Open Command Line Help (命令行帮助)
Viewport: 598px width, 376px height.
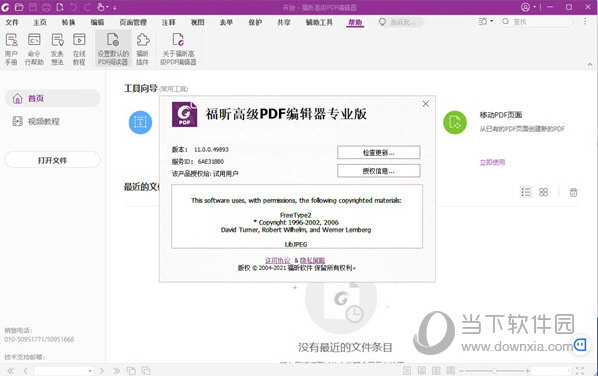tap(34, 49)
